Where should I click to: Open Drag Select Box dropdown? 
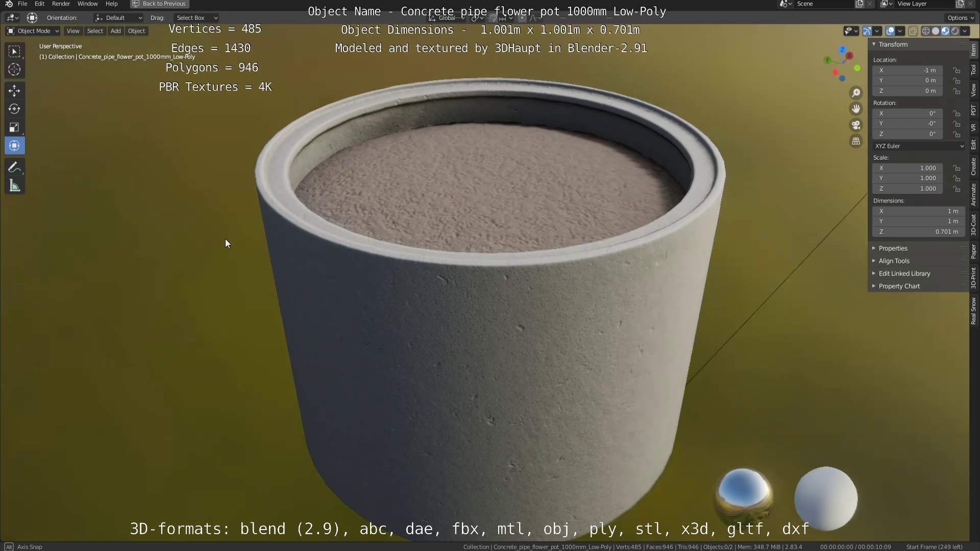pyautogui.click(x=196, y=18)
